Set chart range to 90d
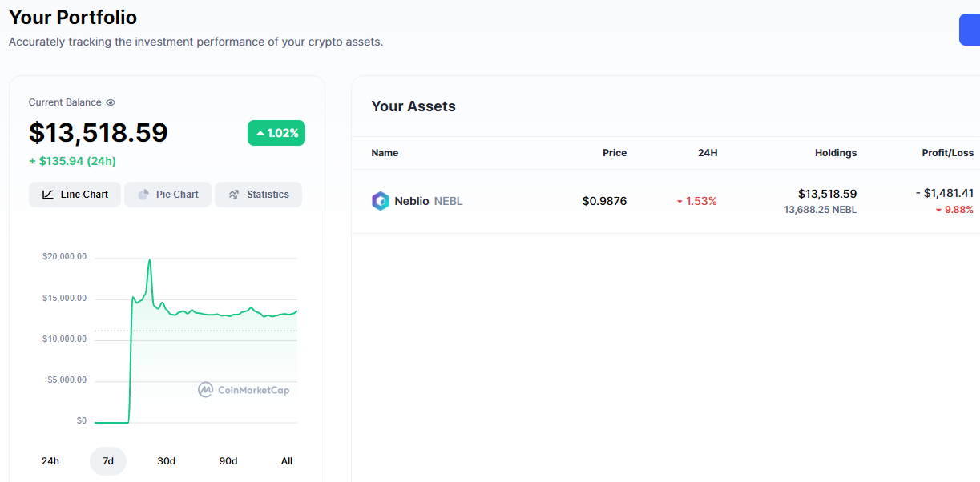980x482 pixels. coord(228,461)
